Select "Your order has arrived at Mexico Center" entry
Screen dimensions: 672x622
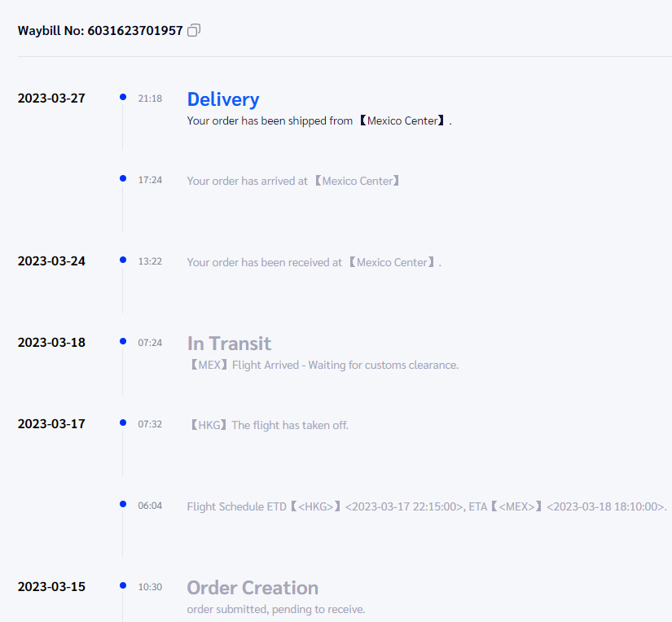[293, 181]
